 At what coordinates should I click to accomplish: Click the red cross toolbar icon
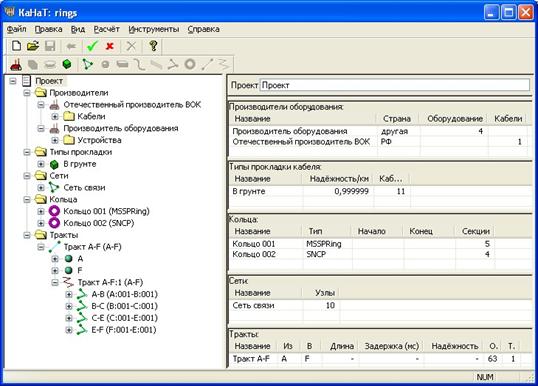110,46
